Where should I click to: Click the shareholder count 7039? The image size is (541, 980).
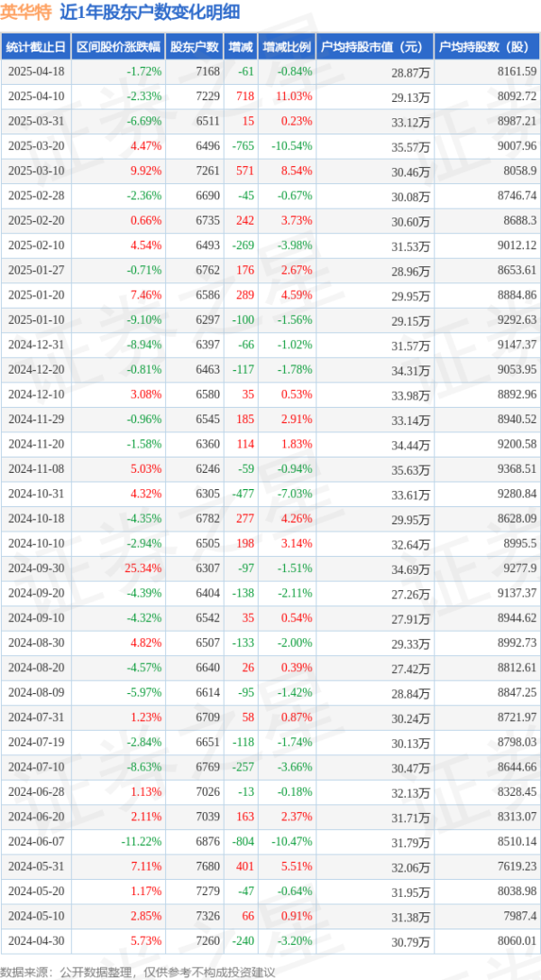tap(208, 818)
